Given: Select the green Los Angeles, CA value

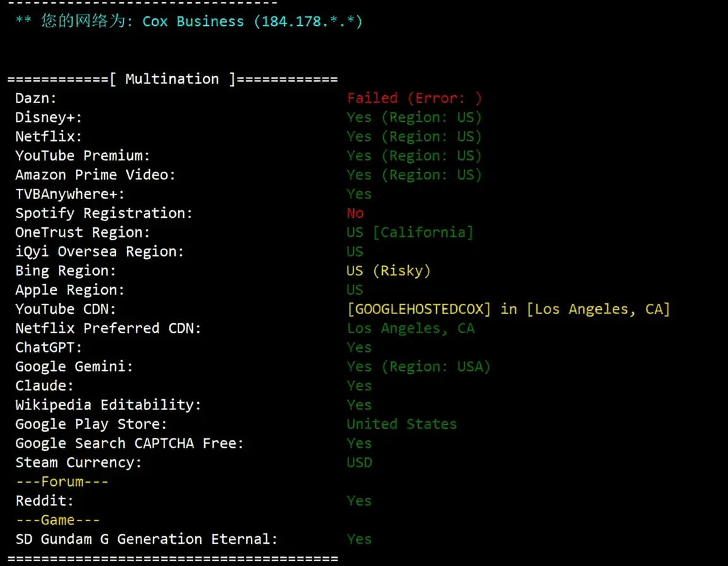Looking at the screenshot, I should pyautogui.click(x=411, y=328).
